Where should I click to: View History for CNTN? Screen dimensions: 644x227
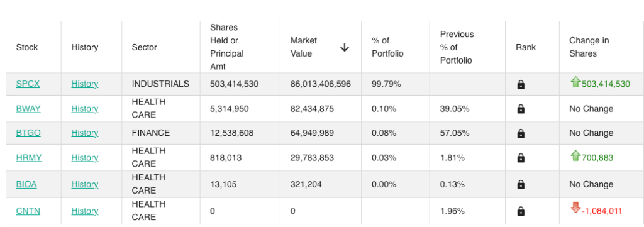(85, 211)
